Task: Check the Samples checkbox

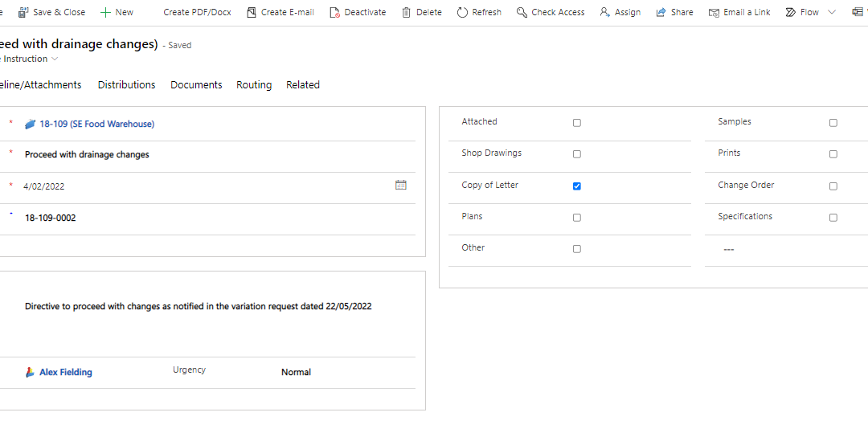Action: click(833, 123)
